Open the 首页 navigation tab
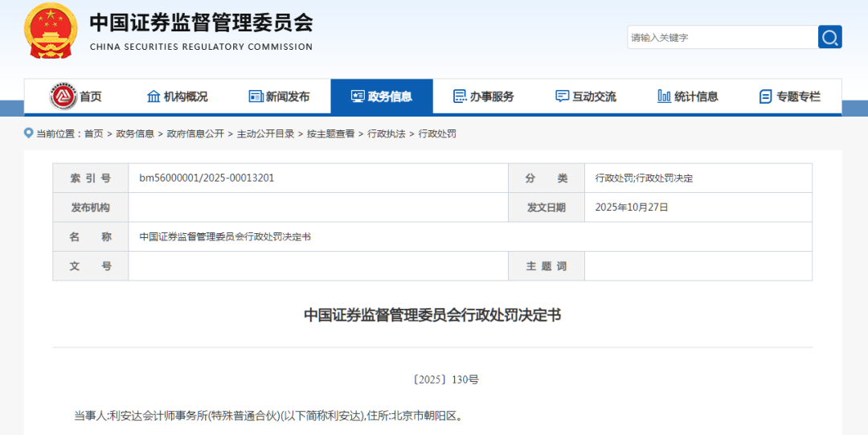868x435 pixels. [x=76, y=96]
